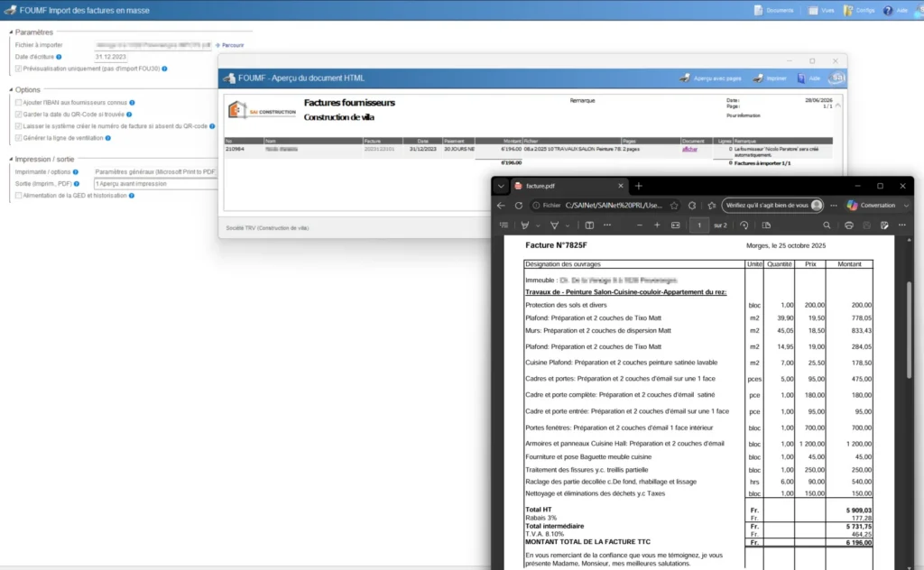Open Aide help in main FOUMF header
This screenshot has height=570, width=924.
coord(896,10)
